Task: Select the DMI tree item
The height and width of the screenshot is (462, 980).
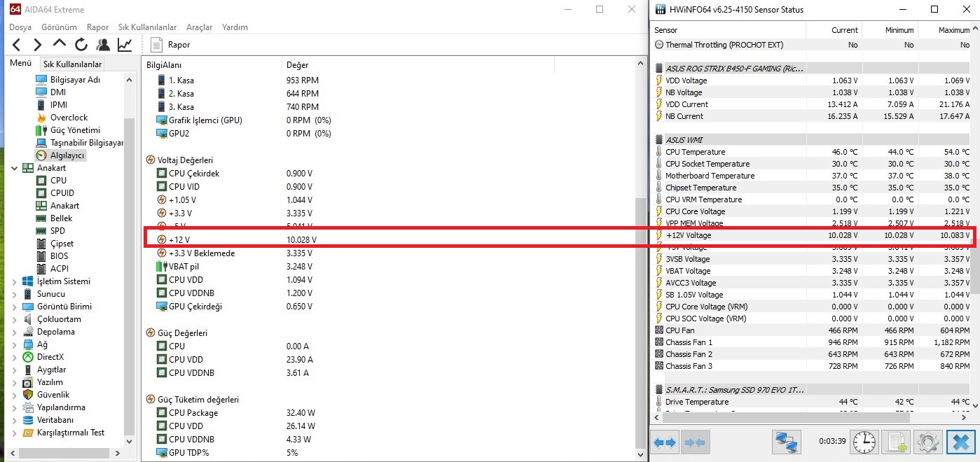Action: coord(58,92)
